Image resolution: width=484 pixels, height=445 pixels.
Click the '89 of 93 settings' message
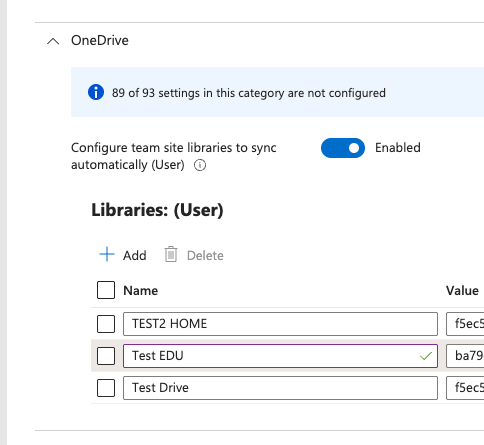click(x=248, y=93)
